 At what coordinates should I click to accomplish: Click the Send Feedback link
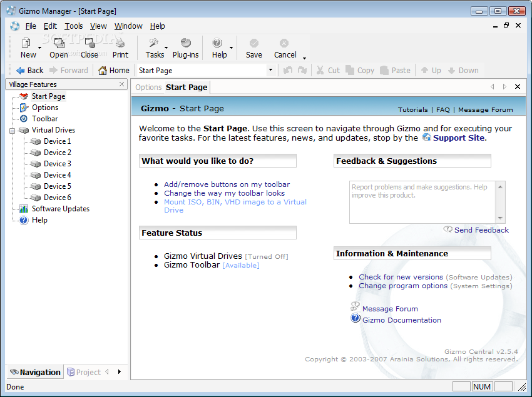coord(481,230)
